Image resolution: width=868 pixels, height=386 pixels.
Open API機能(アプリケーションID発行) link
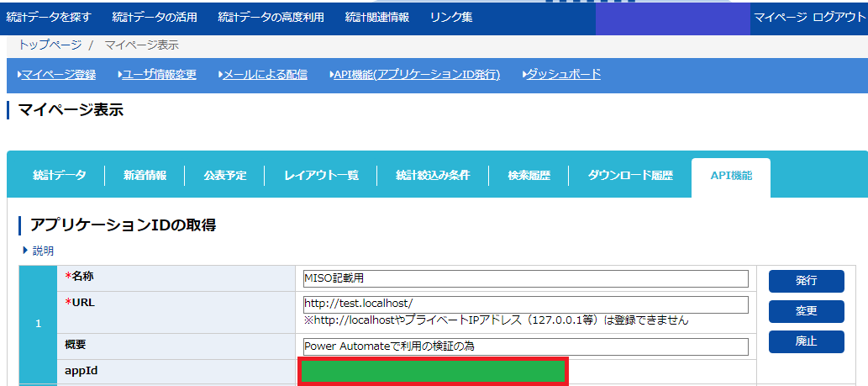416,74
